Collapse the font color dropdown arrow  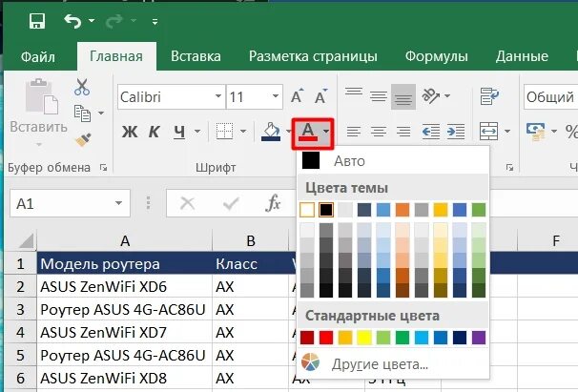(326, 131)
